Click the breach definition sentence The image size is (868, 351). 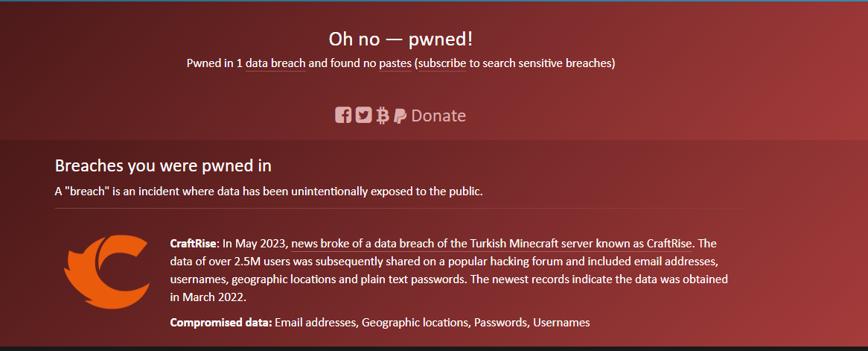(269, 192)
